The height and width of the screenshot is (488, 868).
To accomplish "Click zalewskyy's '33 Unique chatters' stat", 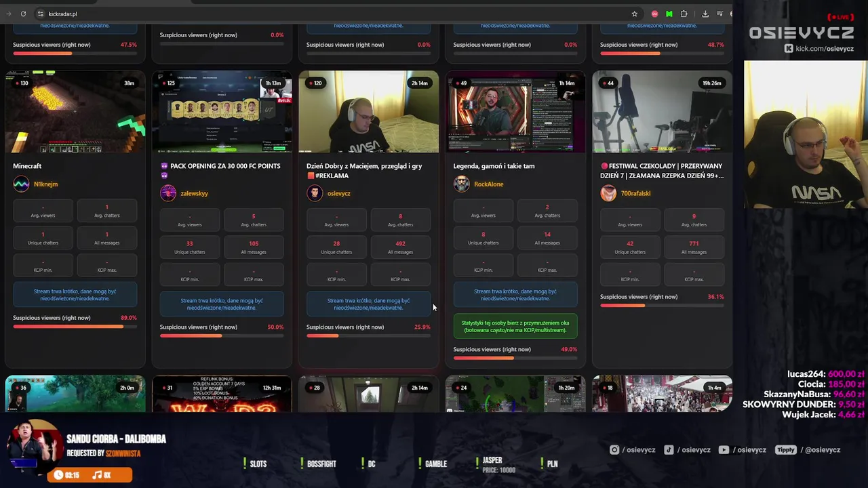I will (190, 247).
